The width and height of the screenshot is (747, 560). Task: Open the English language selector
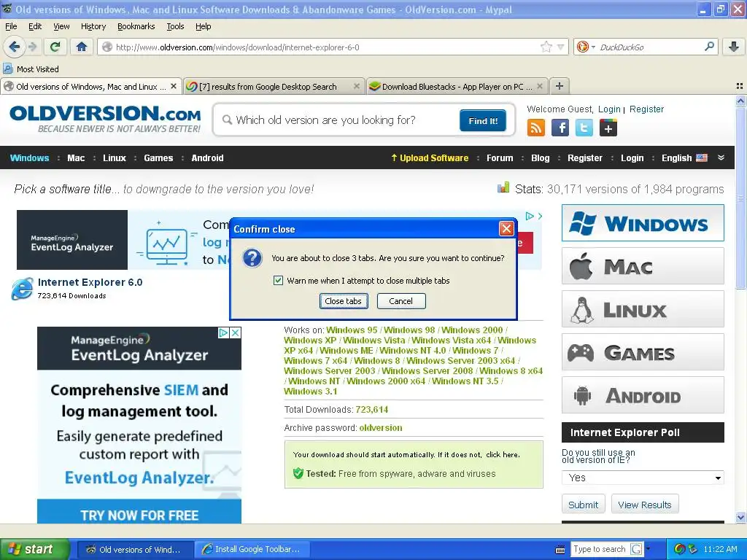pyautogui.click(x=684, y=157)
